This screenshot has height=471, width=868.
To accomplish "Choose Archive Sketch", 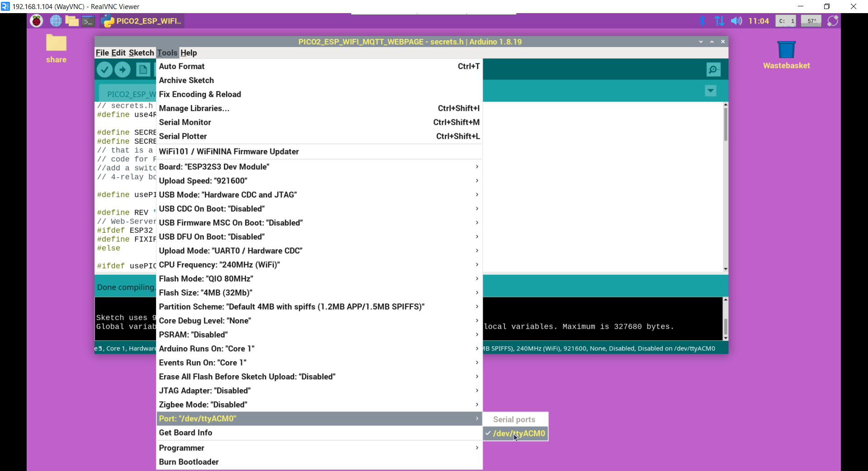I will click(x=319, y=80).
